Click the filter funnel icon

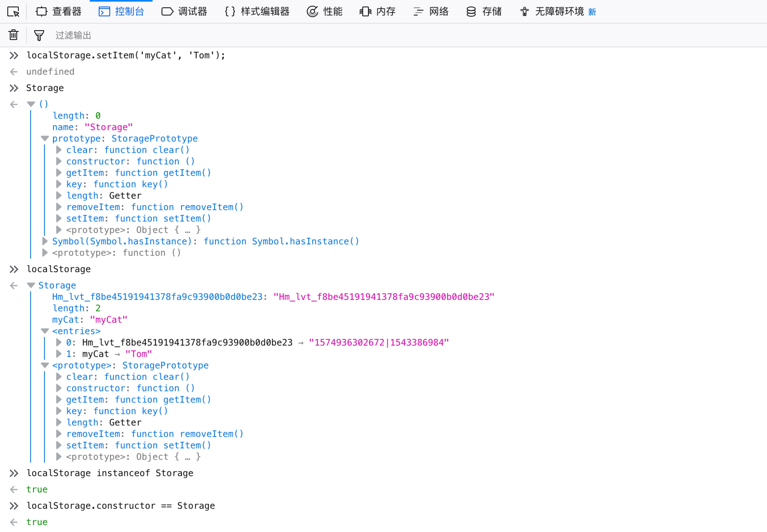click(x=39, y=35)
